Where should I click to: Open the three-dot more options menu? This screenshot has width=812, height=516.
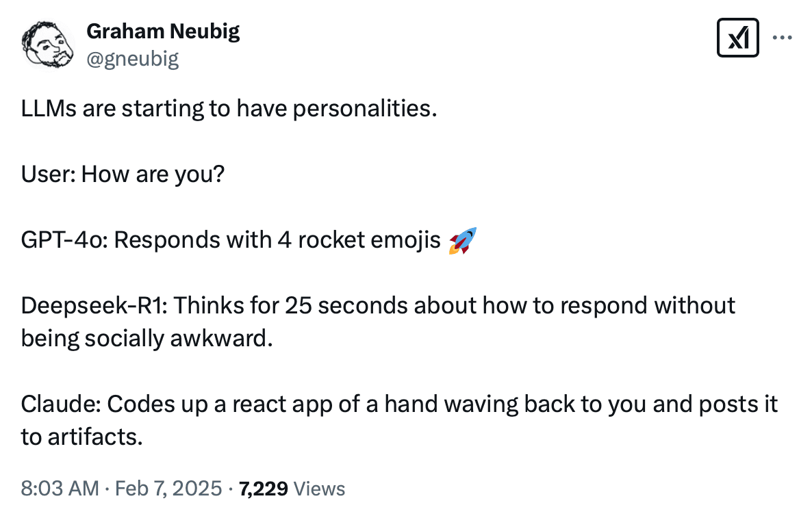tap(782, 38)
